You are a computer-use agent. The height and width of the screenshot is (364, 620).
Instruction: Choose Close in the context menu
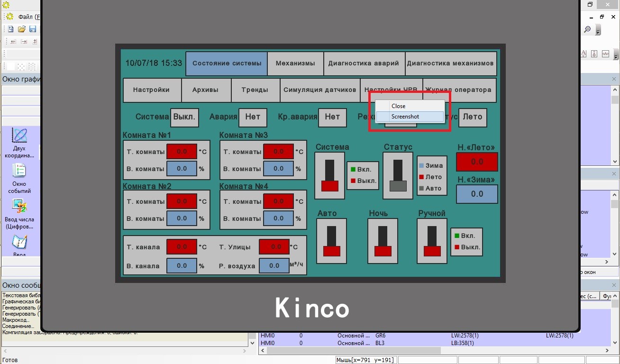[x=410, y=106]
